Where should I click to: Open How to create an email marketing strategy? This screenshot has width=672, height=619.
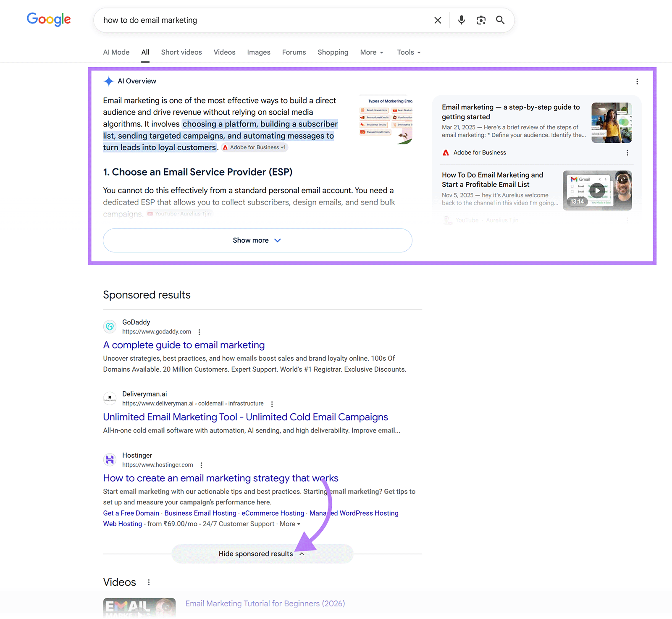click(x=220, y=478)
